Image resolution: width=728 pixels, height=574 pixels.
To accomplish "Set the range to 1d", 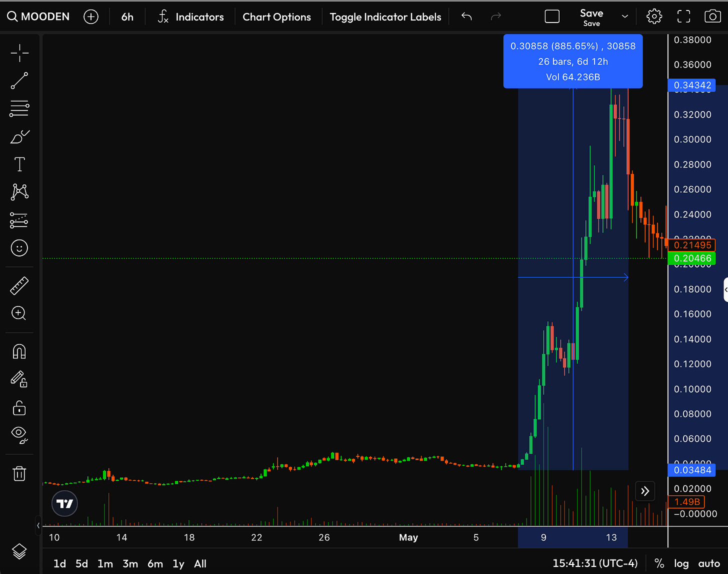I will [x=59, y=563].
